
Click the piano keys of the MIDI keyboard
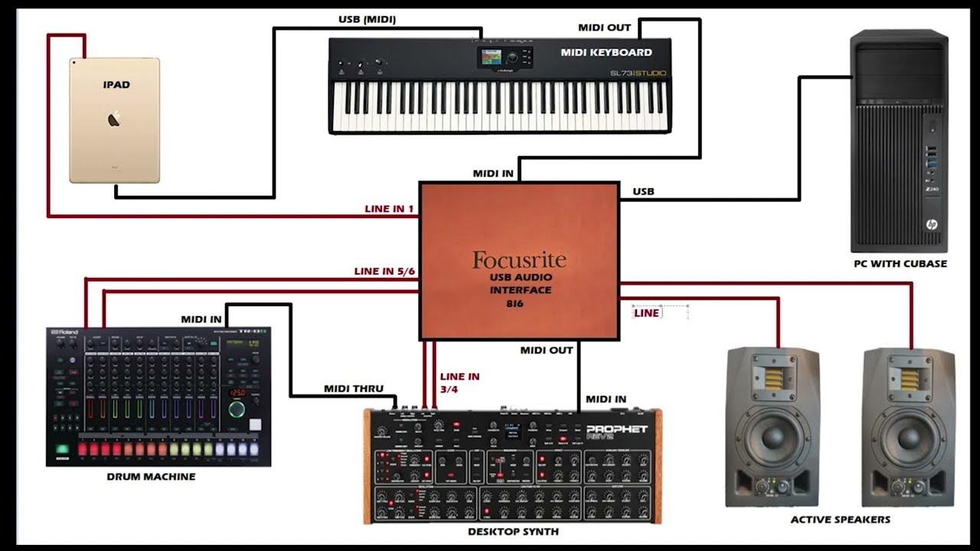click(x=501, y=105)
